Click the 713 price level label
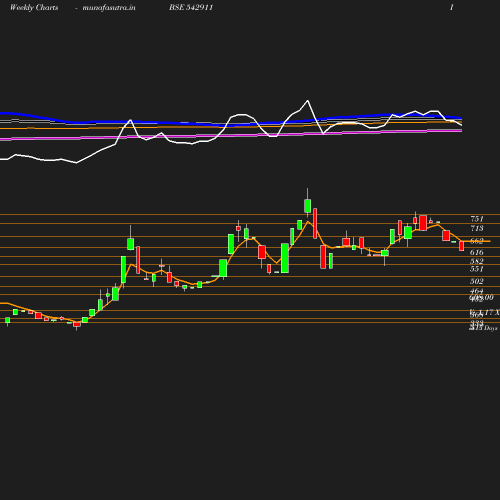This screenshot has width=500, height=500. point(477,228)
